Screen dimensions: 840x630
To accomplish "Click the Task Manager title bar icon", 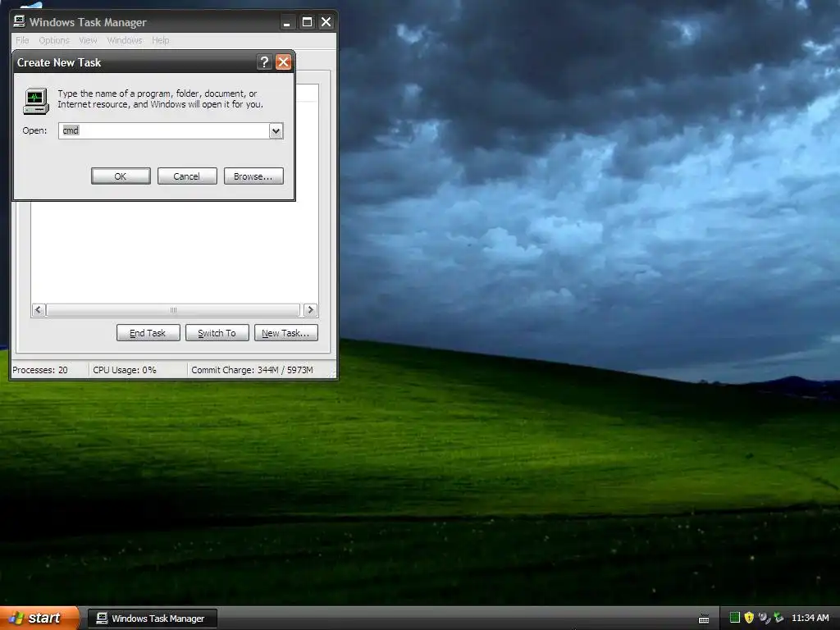I will (20, 21).
